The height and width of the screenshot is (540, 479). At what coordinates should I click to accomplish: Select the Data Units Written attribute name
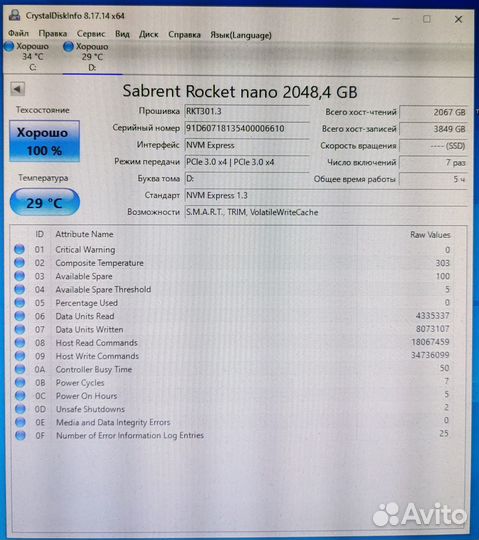pos(90,330)
